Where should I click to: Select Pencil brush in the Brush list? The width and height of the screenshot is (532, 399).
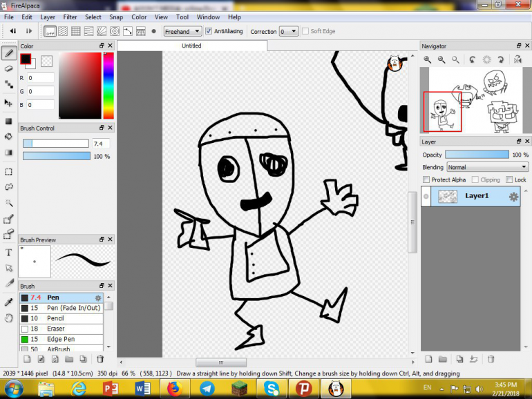pos(55,318)
